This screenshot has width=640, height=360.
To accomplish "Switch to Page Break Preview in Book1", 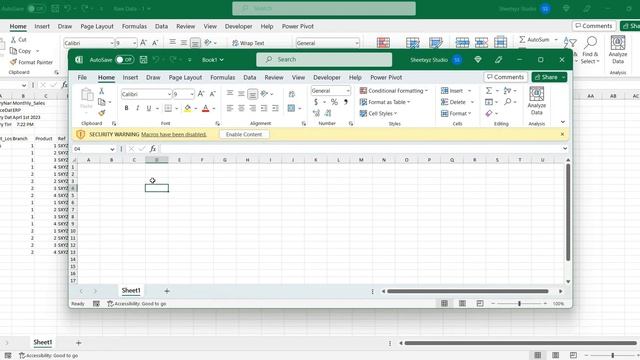I will point(480,303).
